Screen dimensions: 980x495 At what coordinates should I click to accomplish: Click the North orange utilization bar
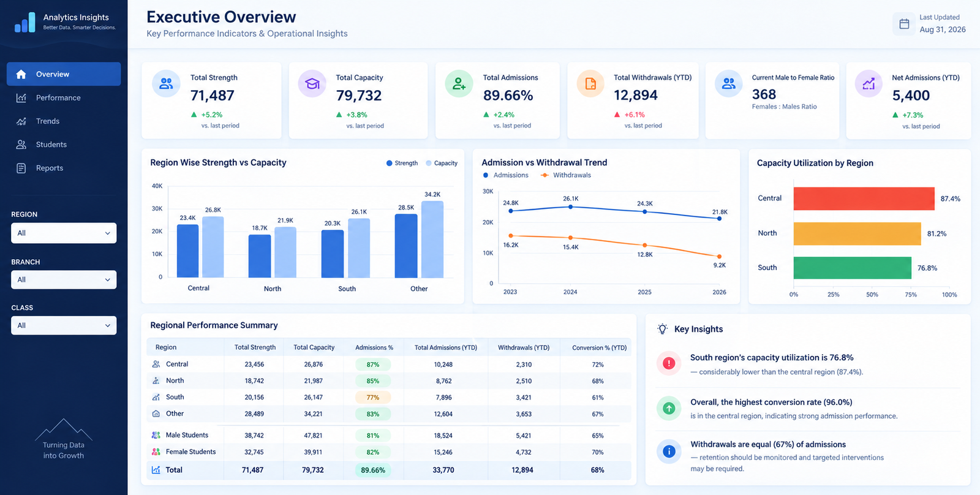click(x=858, y=233)
